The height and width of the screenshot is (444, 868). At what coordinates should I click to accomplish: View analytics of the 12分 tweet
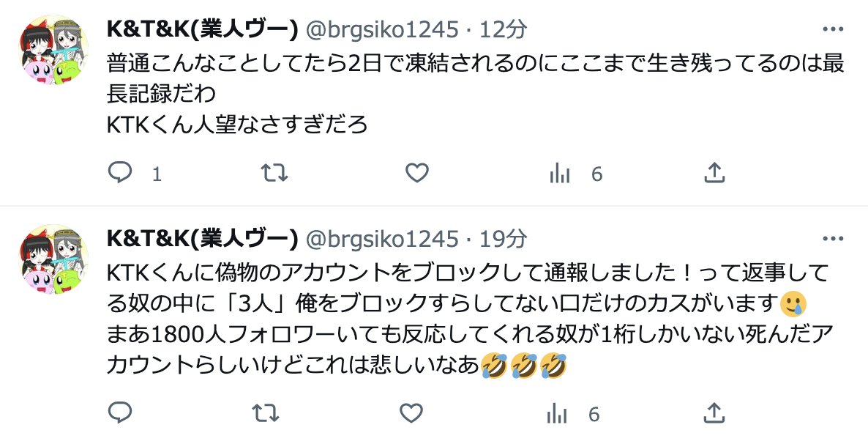pyautogui.click(x=560, y=174)
